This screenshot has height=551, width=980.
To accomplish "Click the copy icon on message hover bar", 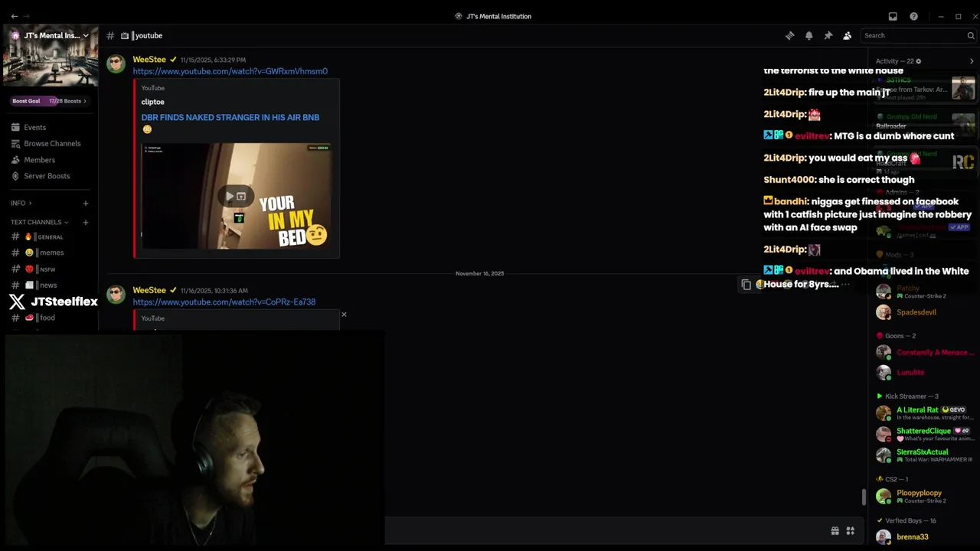I will [746, 285].
